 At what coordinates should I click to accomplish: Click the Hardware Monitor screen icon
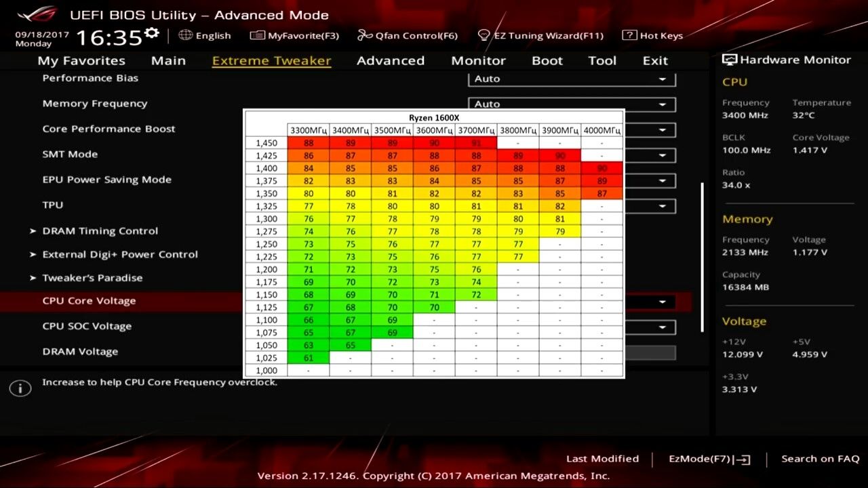pos(730,60)
